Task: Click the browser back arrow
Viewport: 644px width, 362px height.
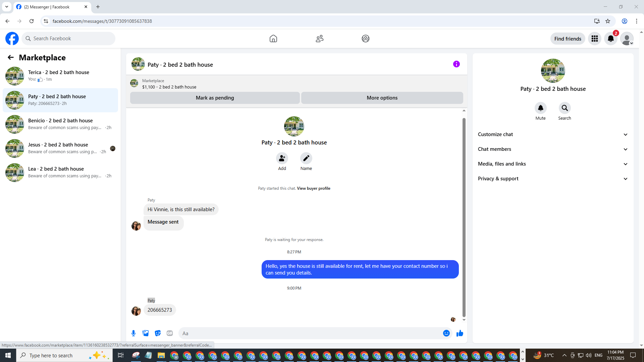Action: 7,21
